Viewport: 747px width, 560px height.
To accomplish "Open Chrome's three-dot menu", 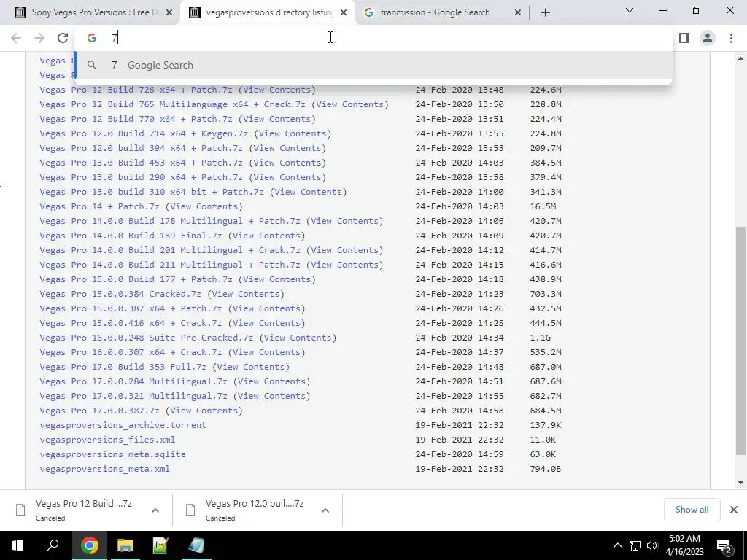I will [x=731, y=38].
